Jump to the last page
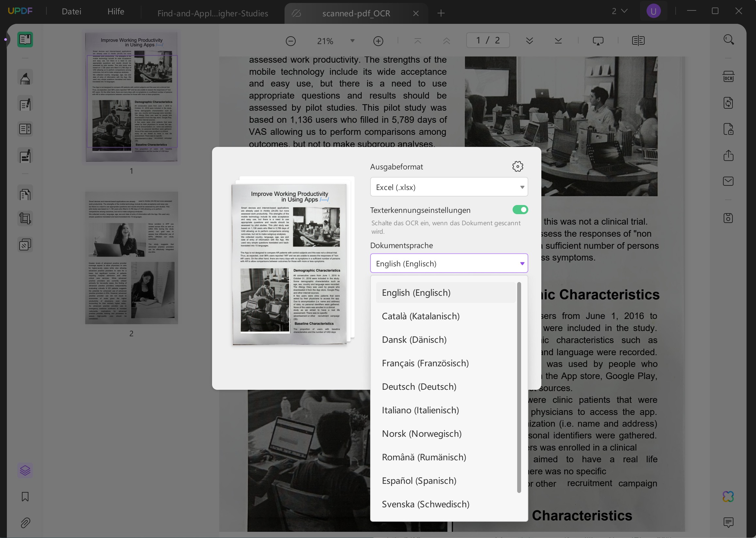Viewport: 756px width, 538px height. [558, 41]
